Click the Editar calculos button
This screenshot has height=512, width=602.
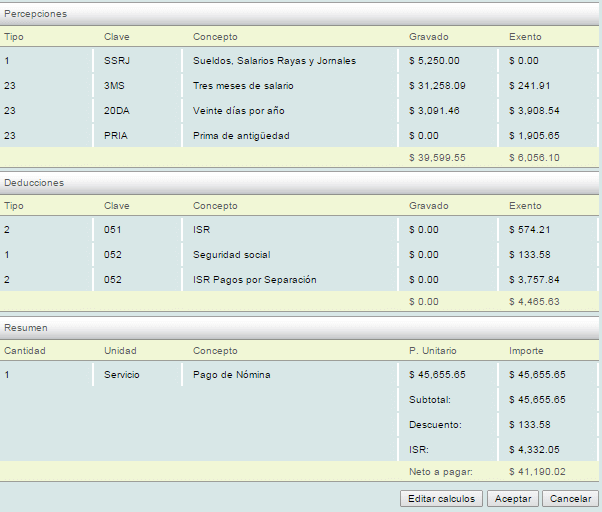coord(441,498)
